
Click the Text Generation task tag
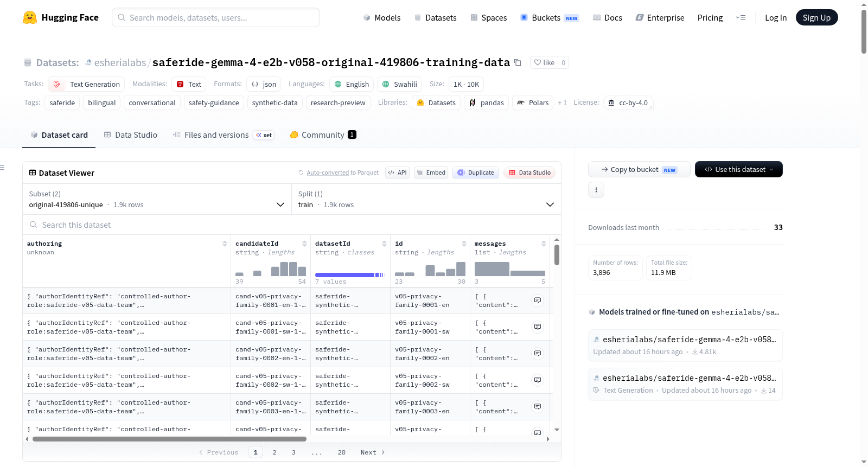click(87, 84)
